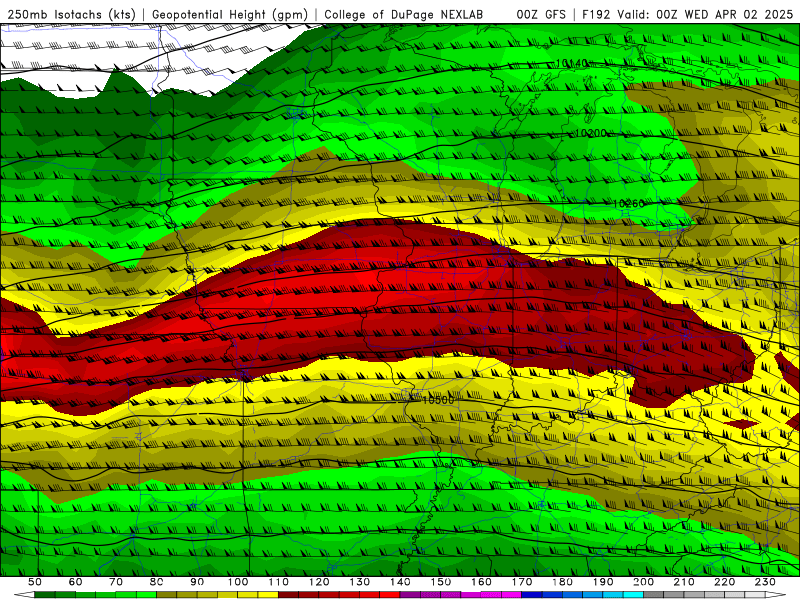Click the 70 value on the color scale
The width and height of the screenshot is (800, 600).
116,582
